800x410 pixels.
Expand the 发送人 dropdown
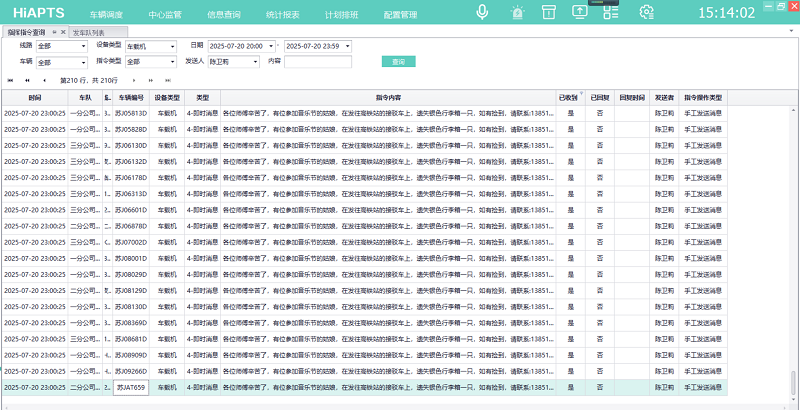click(256, 62)
